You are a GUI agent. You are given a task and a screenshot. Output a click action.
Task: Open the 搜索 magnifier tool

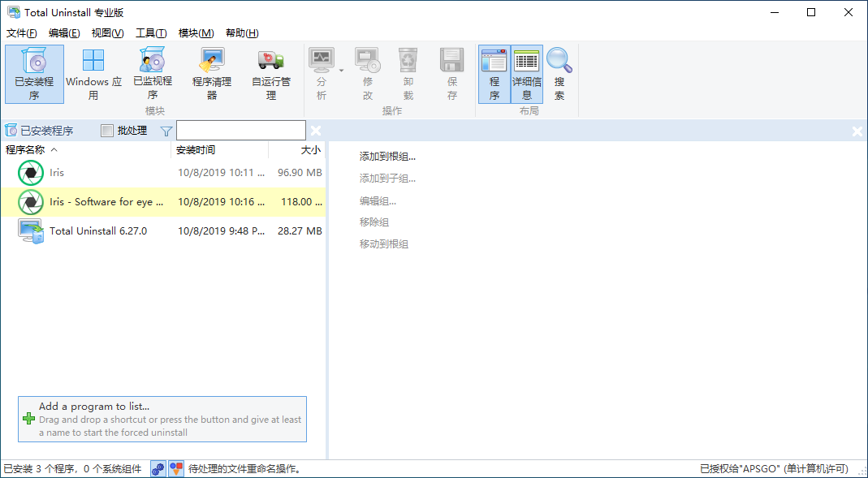pos(559,74)
